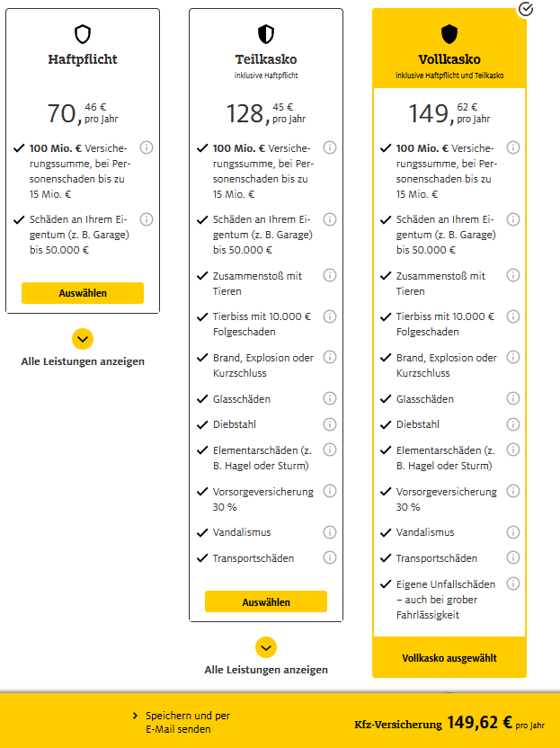The width and height of the screenshot is (560, 748).
Task: Expand all Haftpflicht benefits with yellow chevron
Action: [x=83, y=339]
